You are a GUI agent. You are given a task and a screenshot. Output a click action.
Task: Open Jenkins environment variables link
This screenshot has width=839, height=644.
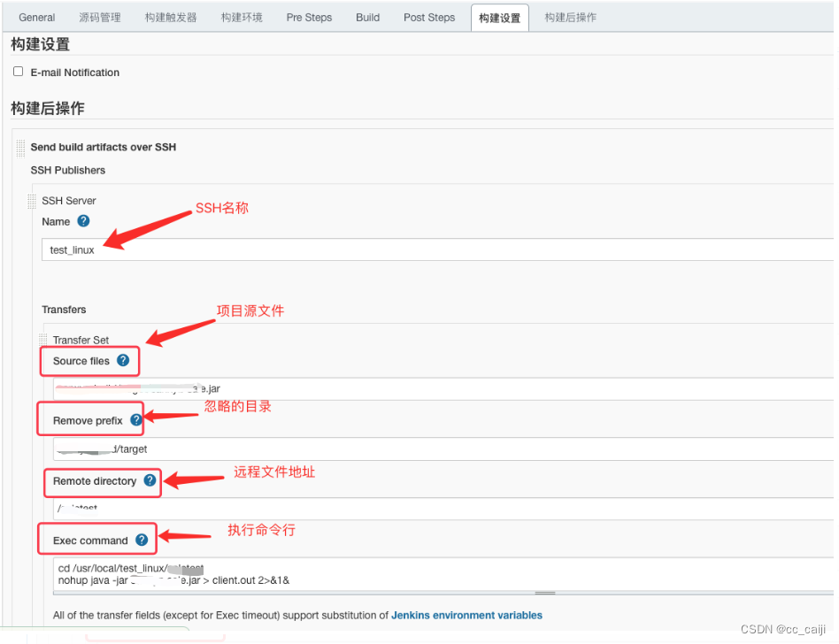tap(466, 615)
